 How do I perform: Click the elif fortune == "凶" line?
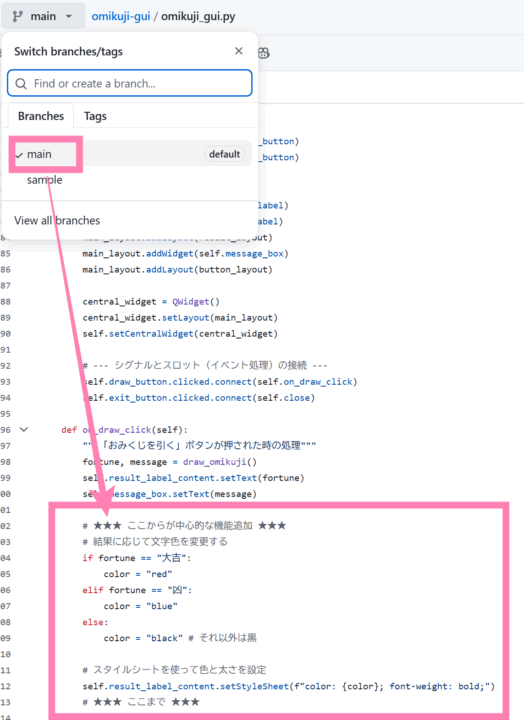(x=137, y=590)
